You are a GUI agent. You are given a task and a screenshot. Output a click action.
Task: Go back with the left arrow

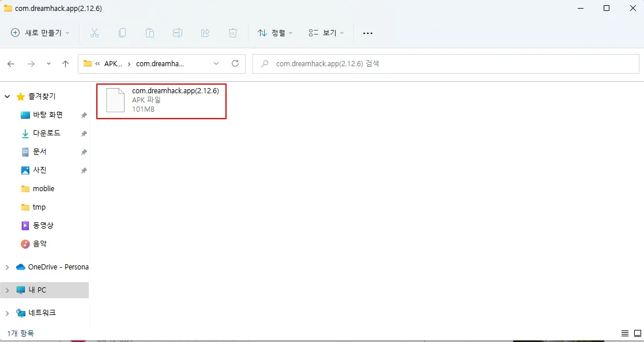(x=11, y=64)
